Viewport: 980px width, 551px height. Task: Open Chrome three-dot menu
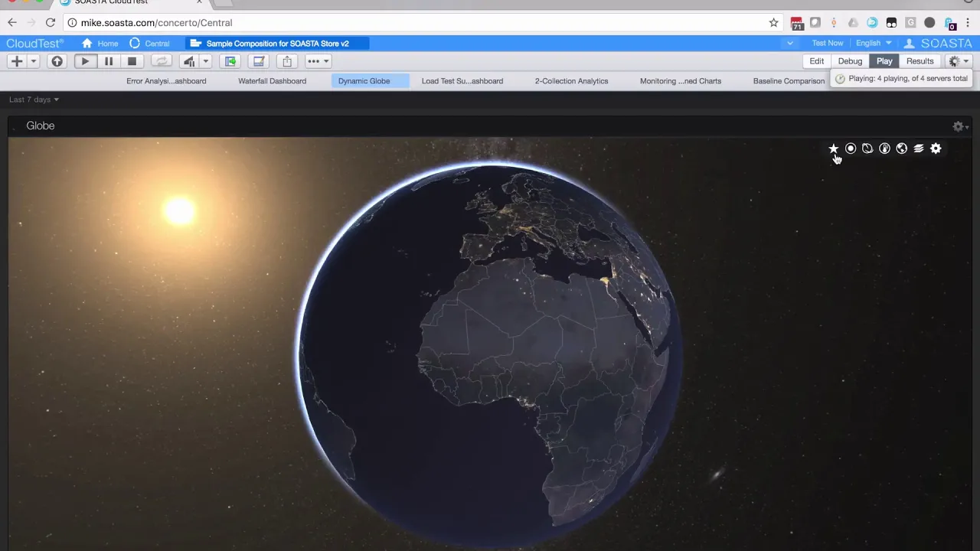click(968, 23)
